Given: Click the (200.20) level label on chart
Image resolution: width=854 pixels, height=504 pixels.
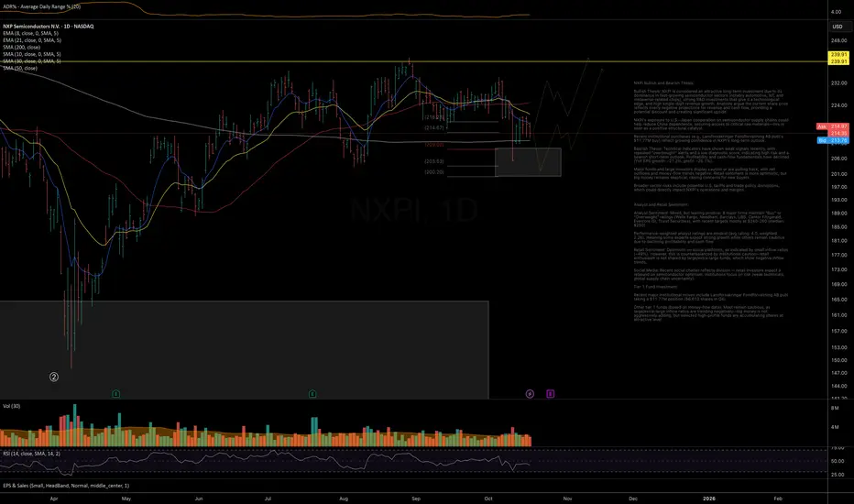Looking at the screenshot, I should pos(434,171).
